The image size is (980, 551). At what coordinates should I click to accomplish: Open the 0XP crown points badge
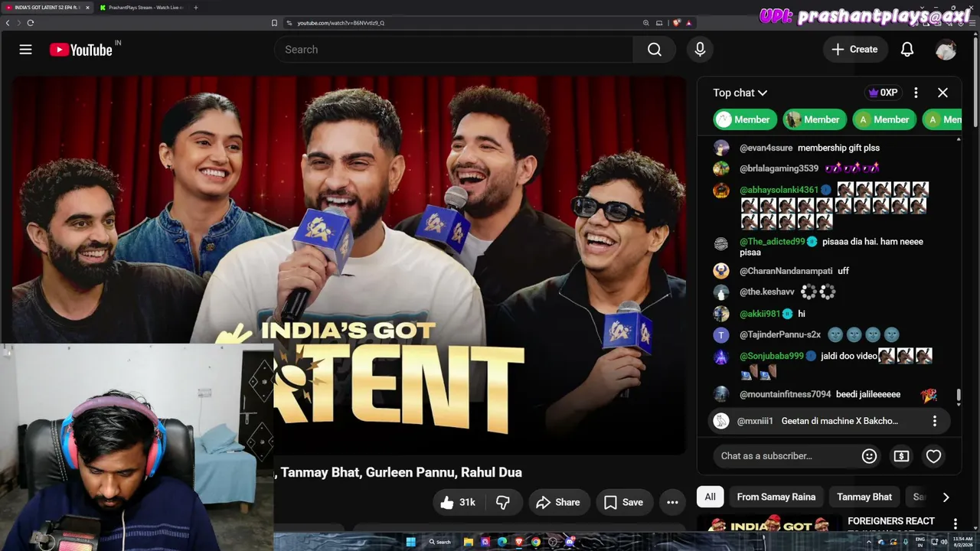[882, 93]
